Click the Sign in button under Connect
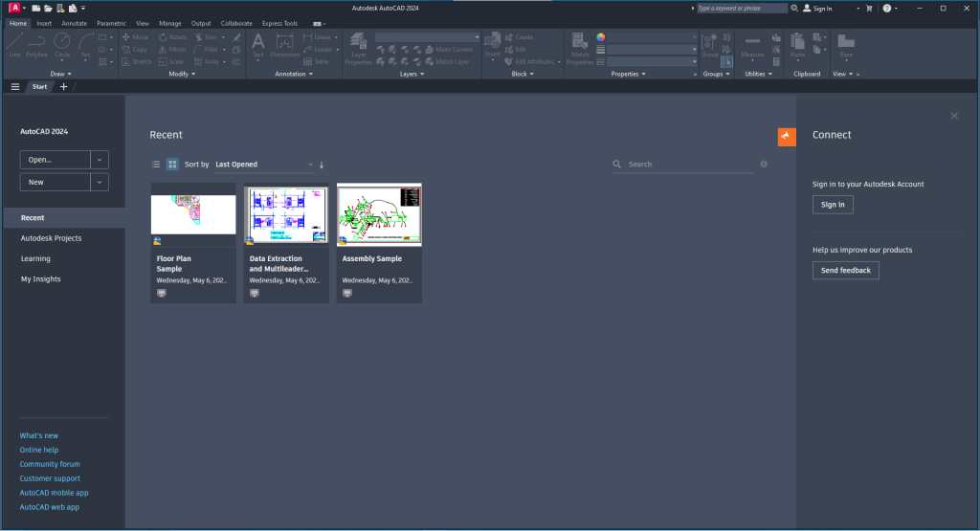The image size is (980, 531). click(x=833, y=205)
